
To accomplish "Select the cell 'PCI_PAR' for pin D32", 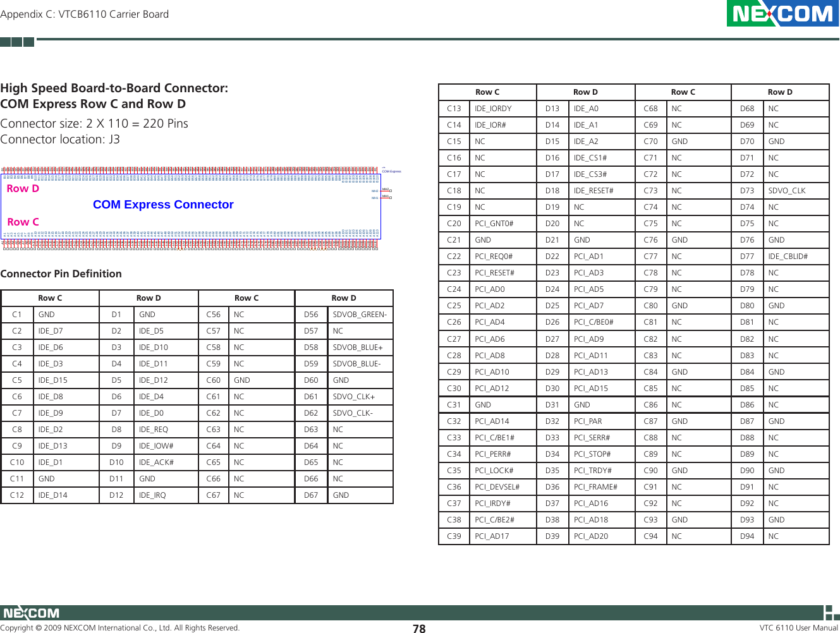I will (602, 421).
